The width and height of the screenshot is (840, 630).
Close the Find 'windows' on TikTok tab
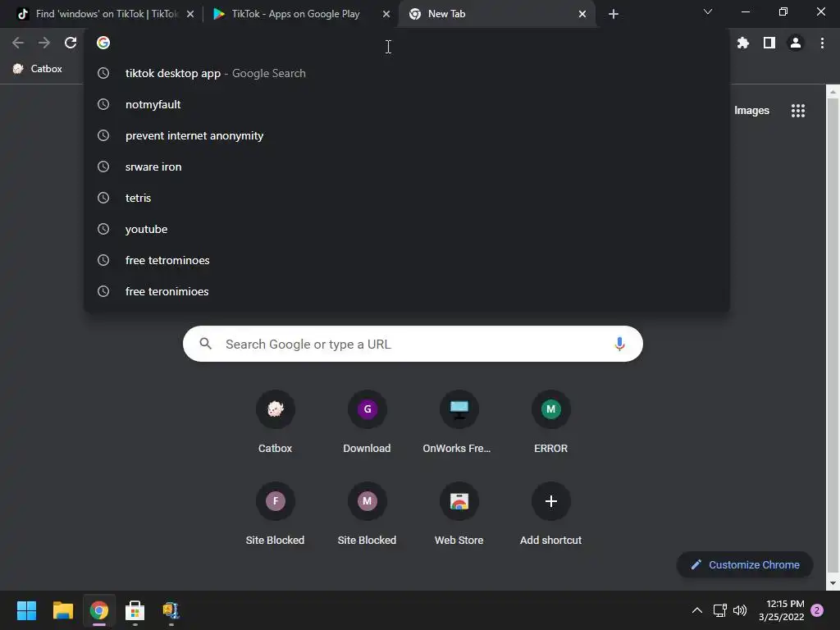[x=190, y=15]
